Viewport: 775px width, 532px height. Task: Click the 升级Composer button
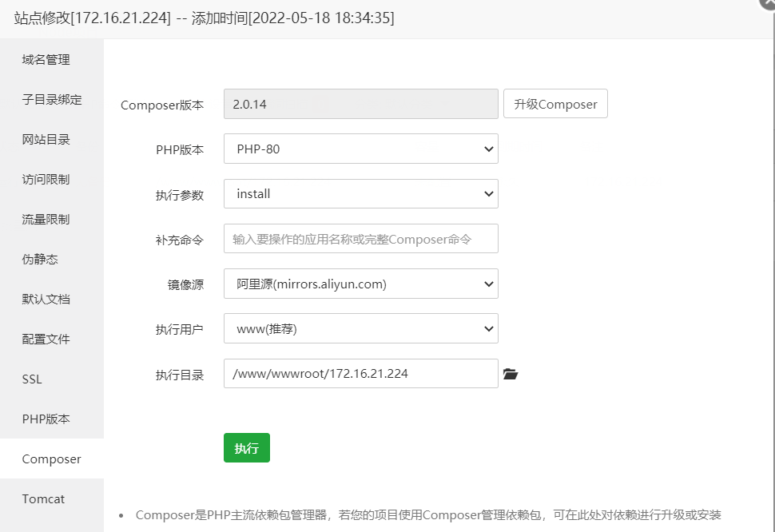555,104
